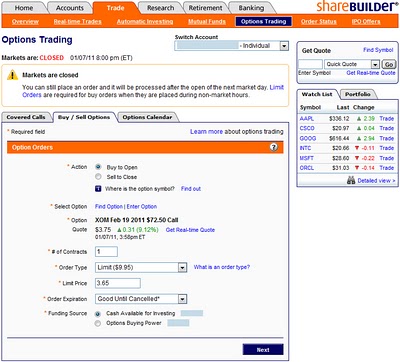This screenshot has height=362, width=400.
Task: Click the Go button in Get Quote
Action: [x=389, y=64]
